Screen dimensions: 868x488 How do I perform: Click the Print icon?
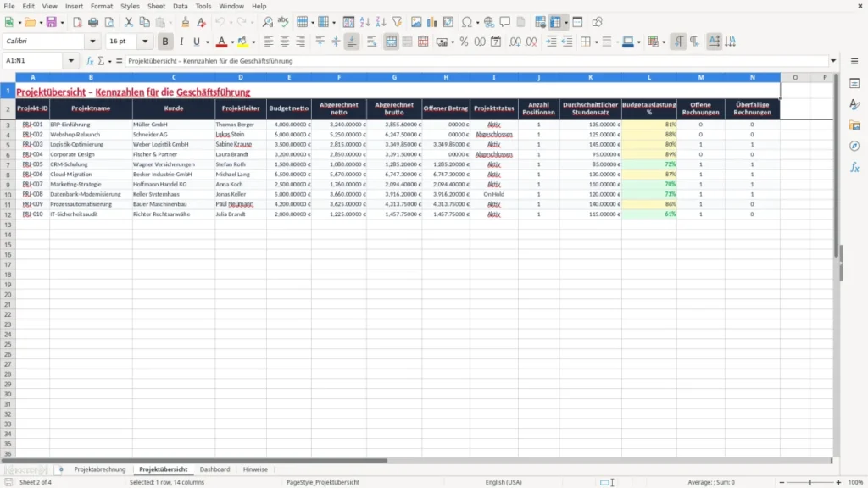coord(93,22)
